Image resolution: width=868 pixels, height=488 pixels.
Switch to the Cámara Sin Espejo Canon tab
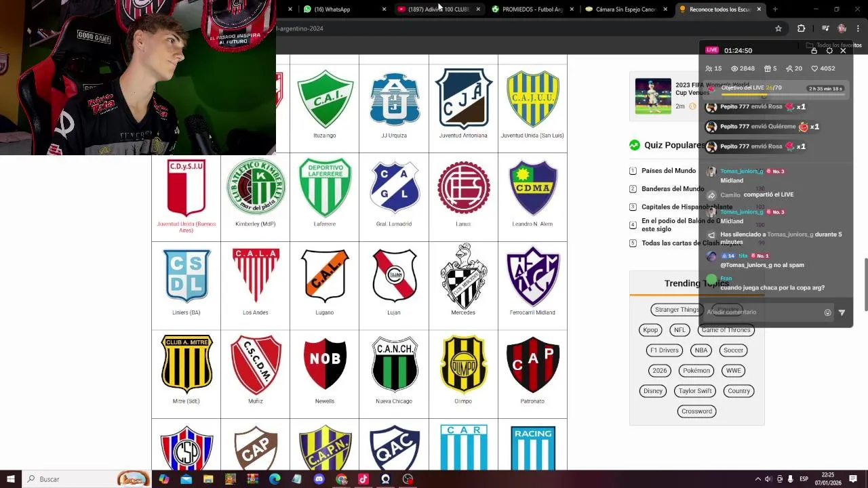[x=626, y=9]
